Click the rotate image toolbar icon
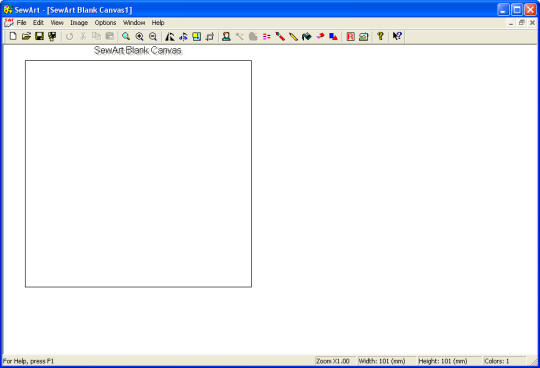Screen dimensions: 540x368 click(x=210, y=36)
